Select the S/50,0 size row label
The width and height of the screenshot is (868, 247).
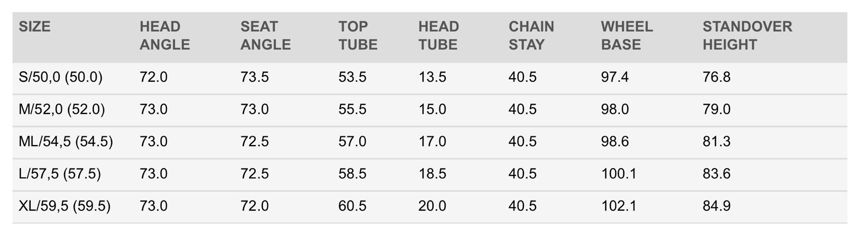61,77
